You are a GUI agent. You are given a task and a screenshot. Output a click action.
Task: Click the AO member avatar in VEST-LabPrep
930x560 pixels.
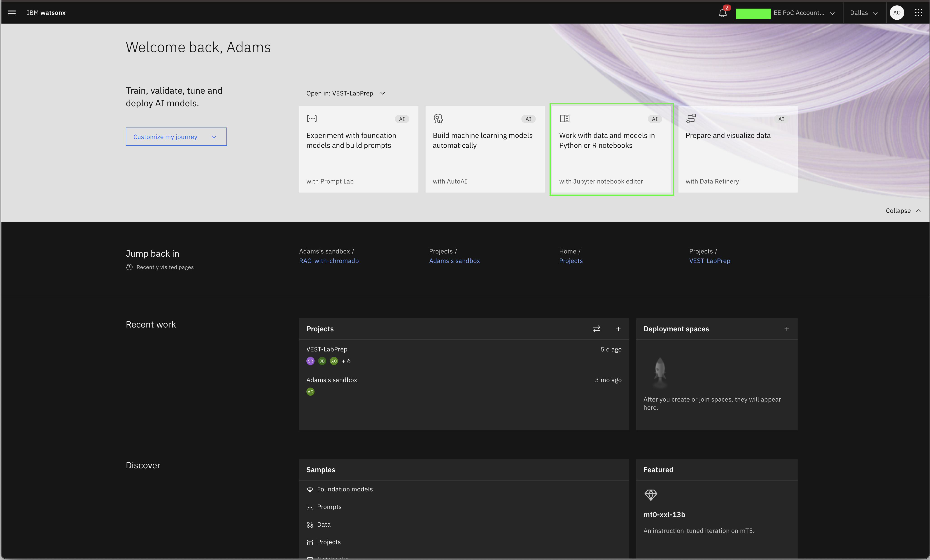pos(334,361)
